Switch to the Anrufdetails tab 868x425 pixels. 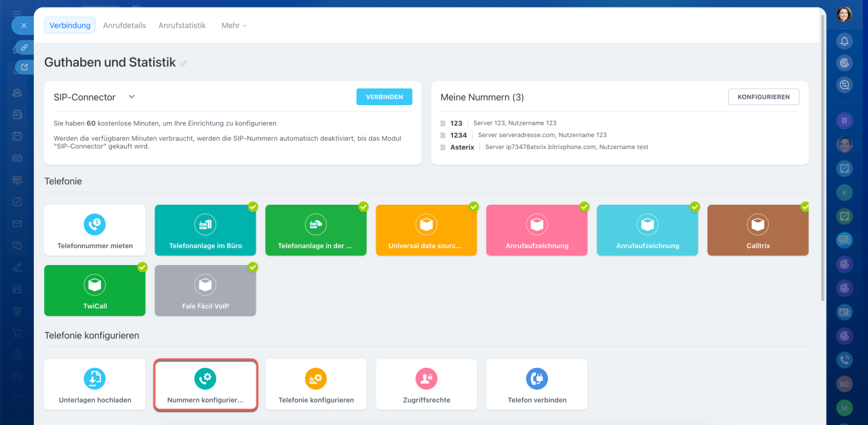(x=124, y=26)
